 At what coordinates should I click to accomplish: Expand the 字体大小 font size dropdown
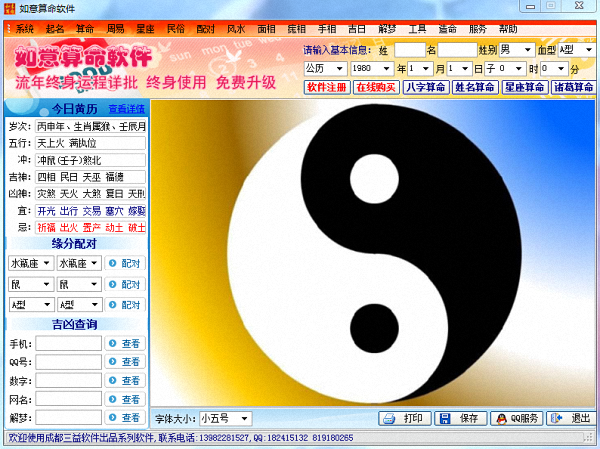tap(224, 418)
